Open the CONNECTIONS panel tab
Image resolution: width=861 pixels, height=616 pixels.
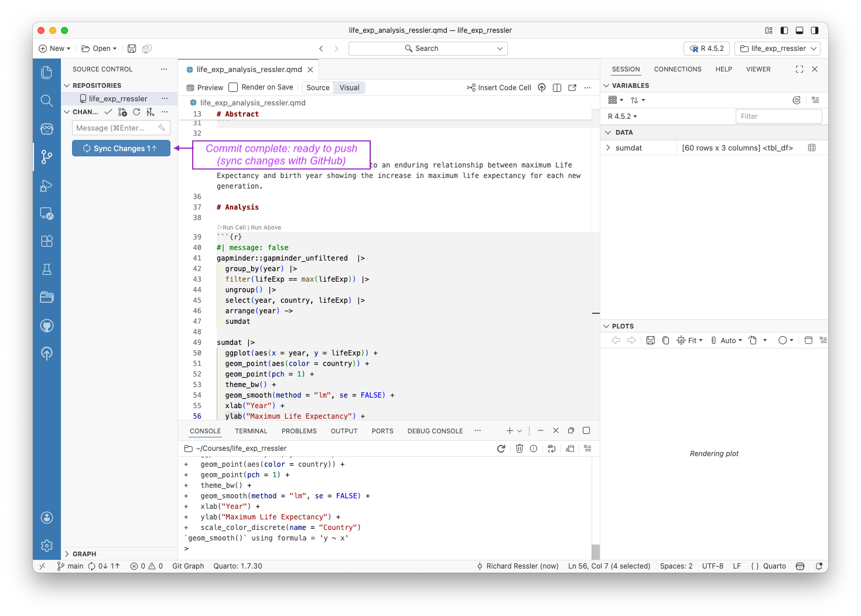[678, 69]
